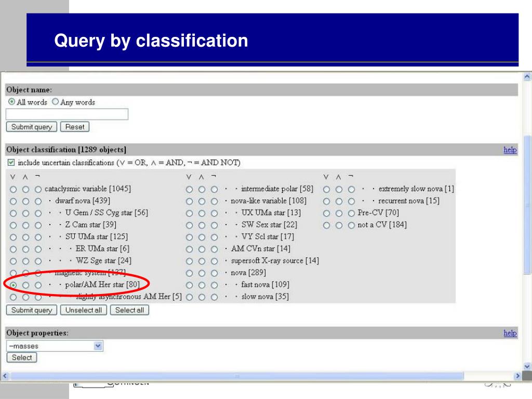Click the text 'recurrent nova [15]'

pos(409,201)
